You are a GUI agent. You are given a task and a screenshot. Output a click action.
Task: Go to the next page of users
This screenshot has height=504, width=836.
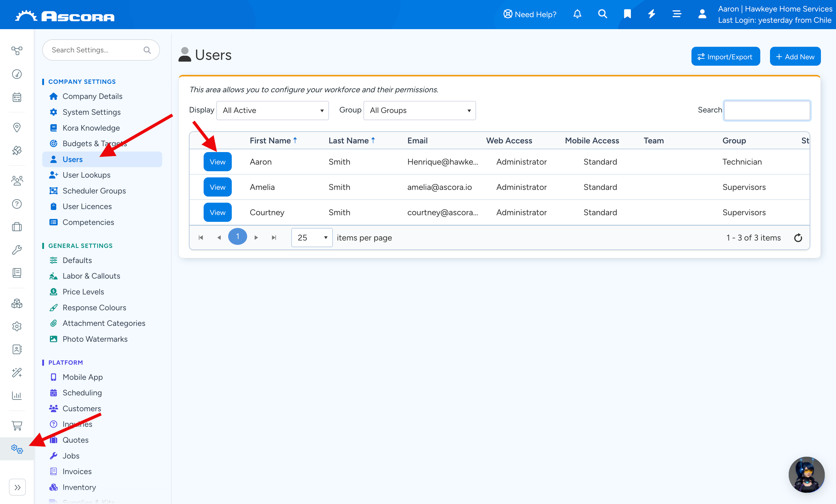256,238
